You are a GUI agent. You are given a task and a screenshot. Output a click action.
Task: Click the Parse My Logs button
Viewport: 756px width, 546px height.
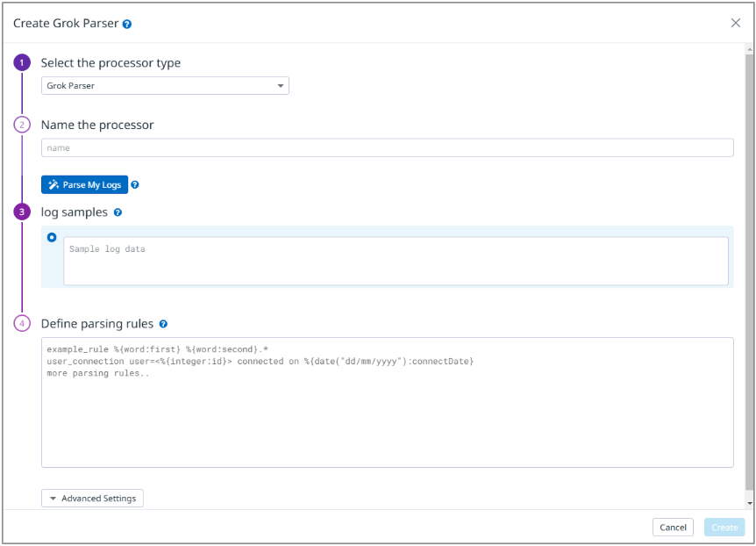pos(84,184)
